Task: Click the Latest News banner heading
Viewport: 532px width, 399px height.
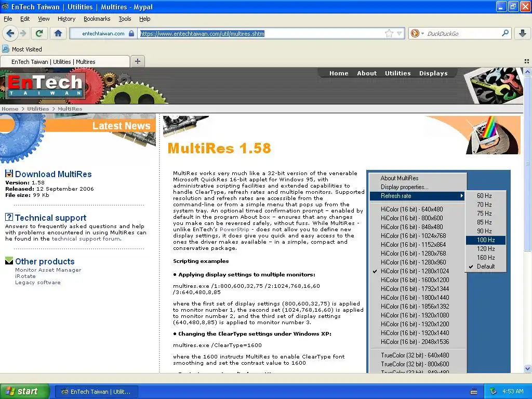Action: 121,126
